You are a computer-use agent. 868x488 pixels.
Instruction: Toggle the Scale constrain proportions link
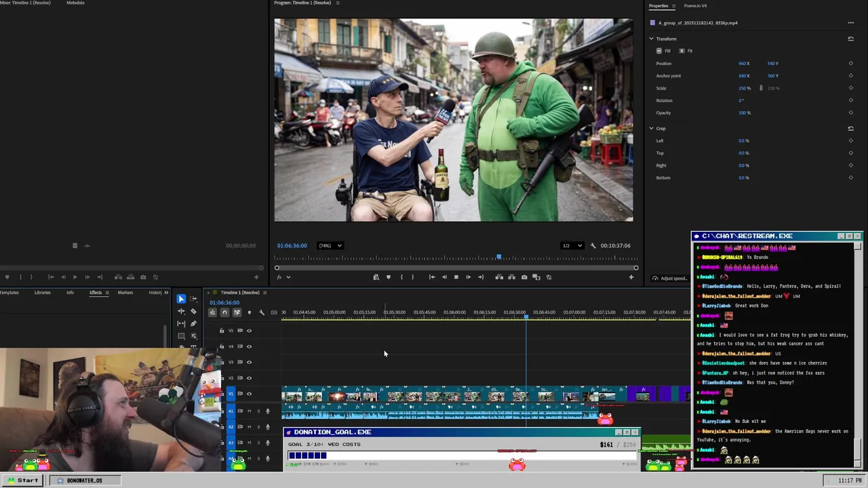(761, 88)
